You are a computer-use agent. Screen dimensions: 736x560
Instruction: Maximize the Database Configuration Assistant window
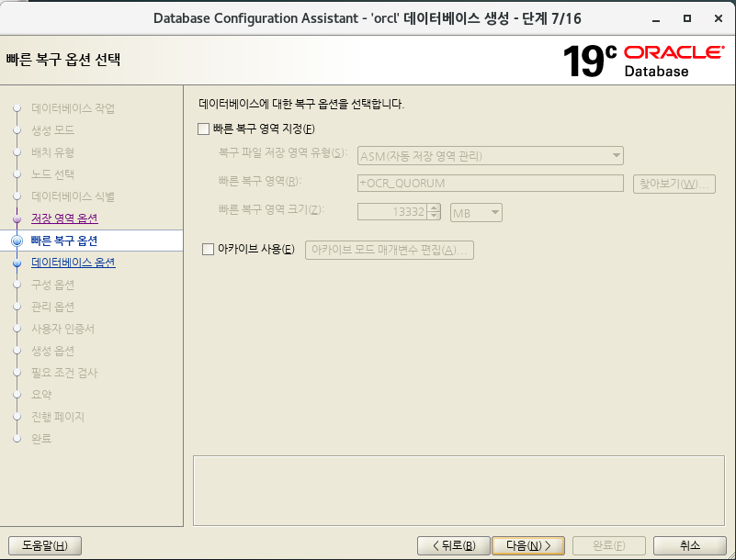pos(687,18)
